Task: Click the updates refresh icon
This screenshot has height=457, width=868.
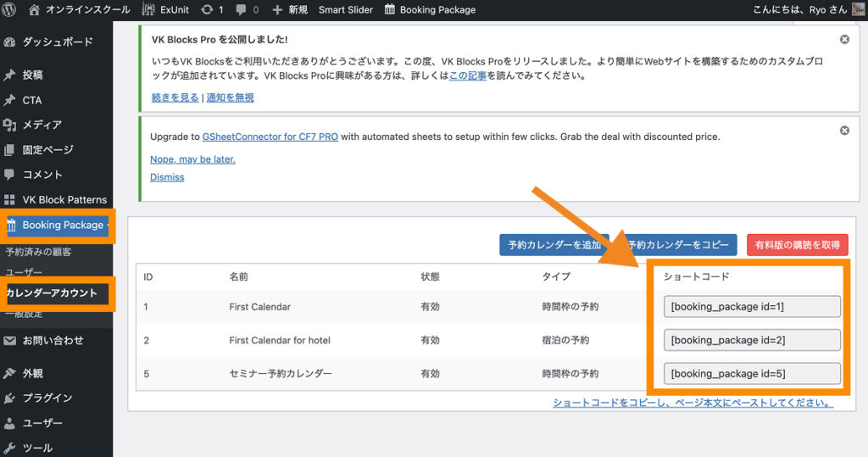Action: click(x=207, y=10)
